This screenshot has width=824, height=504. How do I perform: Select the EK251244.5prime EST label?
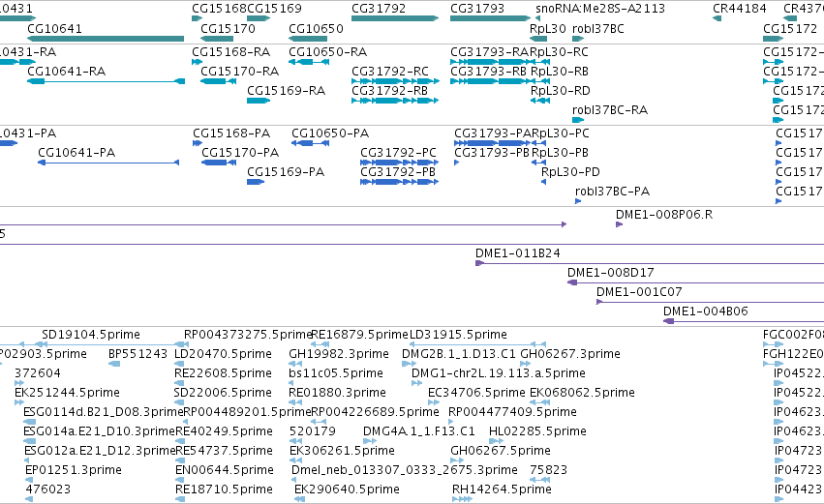pyautogui.click(x=67, y=393)
